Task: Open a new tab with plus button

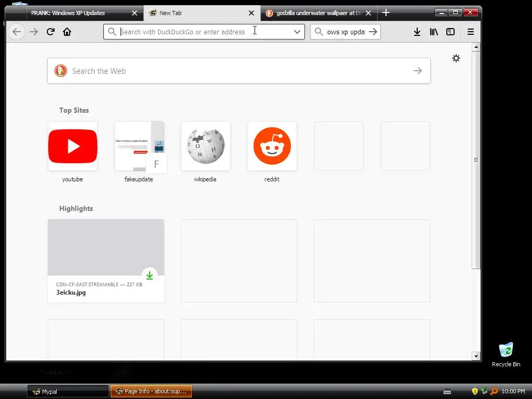Action: coord(386,13)
